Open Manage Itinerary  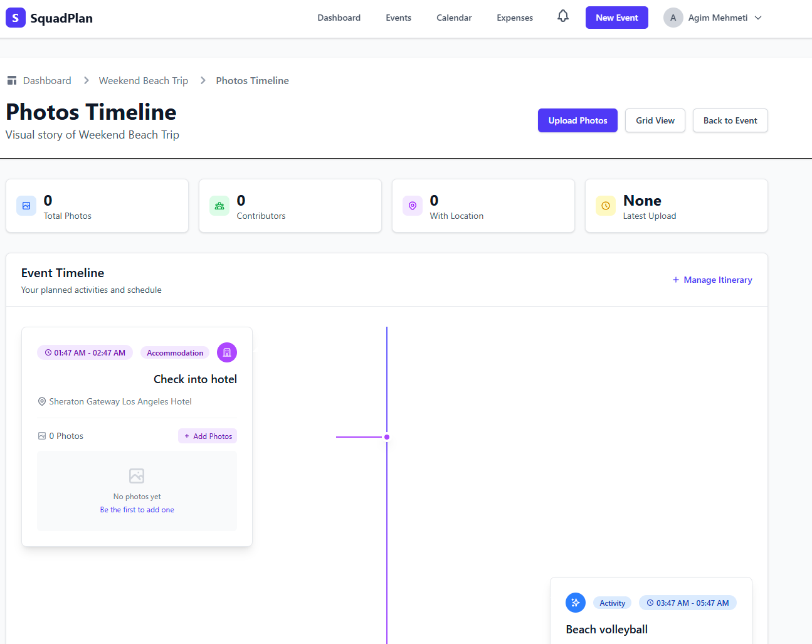[x=712, y=280]
